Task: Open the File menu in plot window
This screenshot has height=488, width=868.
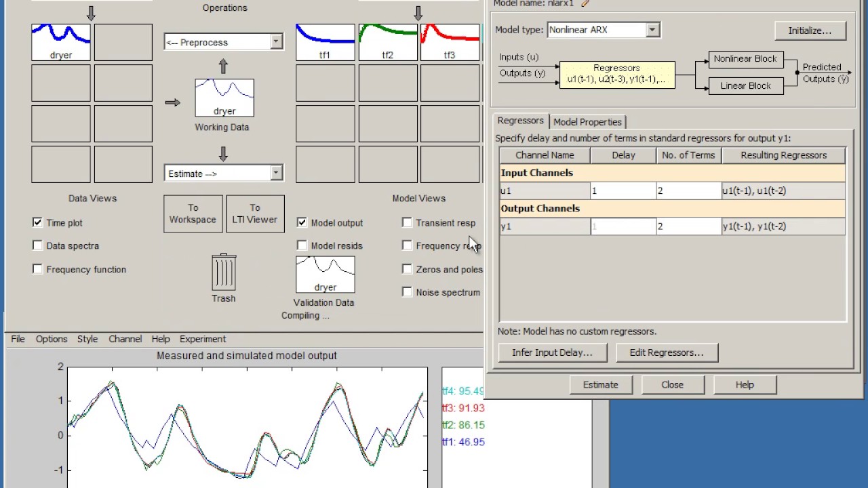Action: [18, 339]
